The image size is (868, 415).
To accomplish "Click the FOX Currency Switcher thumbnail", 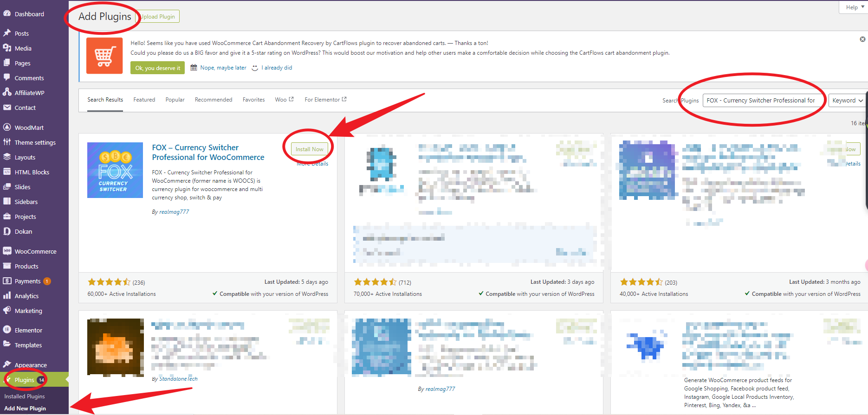I will tap(115, 170).
